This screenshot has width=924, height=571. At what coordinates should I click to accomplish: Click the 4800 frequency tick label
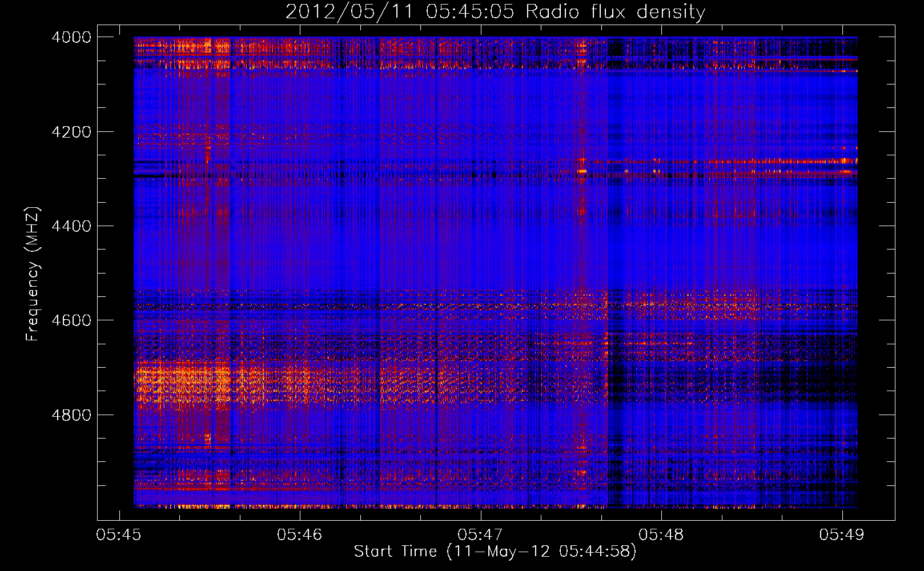pyautogui.click(x=71, y=415)
